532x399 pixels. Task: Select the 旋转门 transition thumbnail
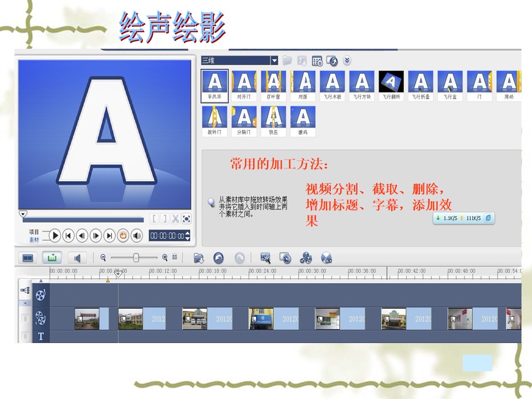click(x=214, y=121)
